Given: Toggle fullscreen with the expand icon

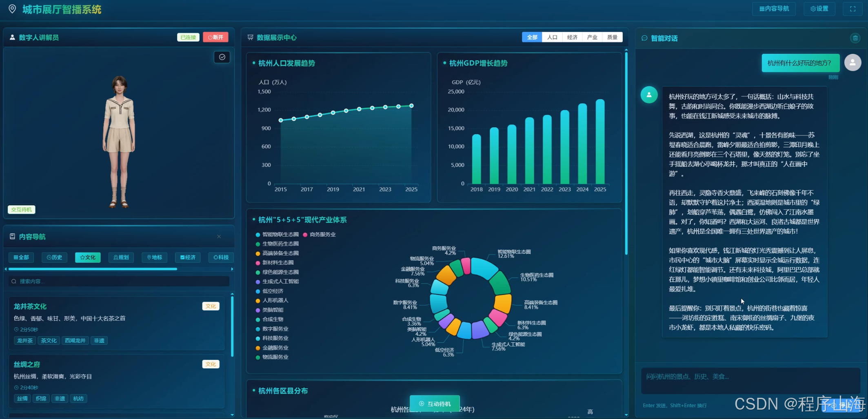Looking at the screenshot, I should coord(852,9).
